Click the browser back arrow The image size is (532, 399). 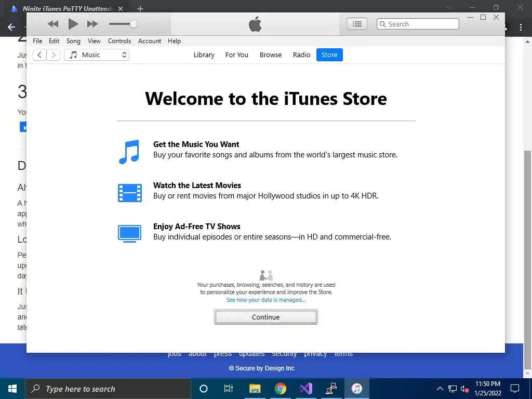coord(11,27)
